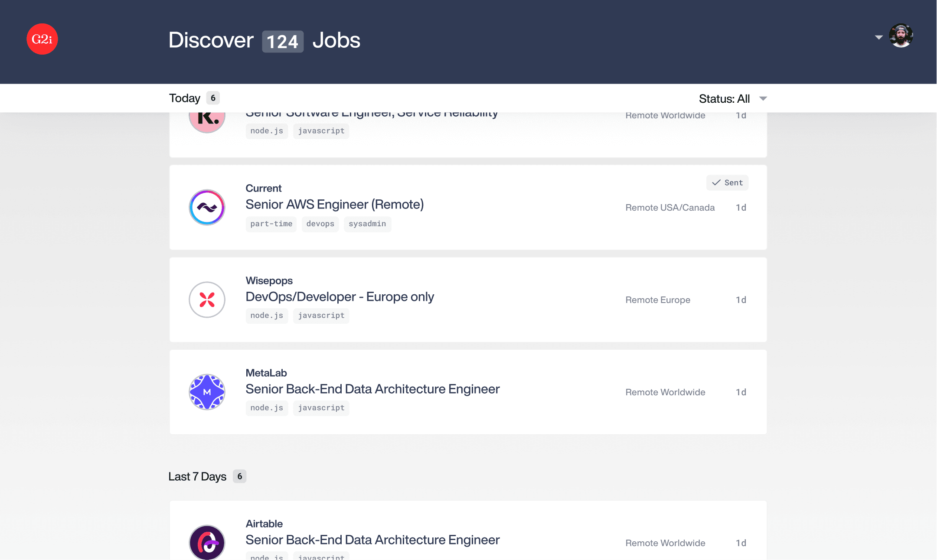Click the node.js tag on the MetaLab job
Viewport: 937px width, 560px height.
point(267,408)
